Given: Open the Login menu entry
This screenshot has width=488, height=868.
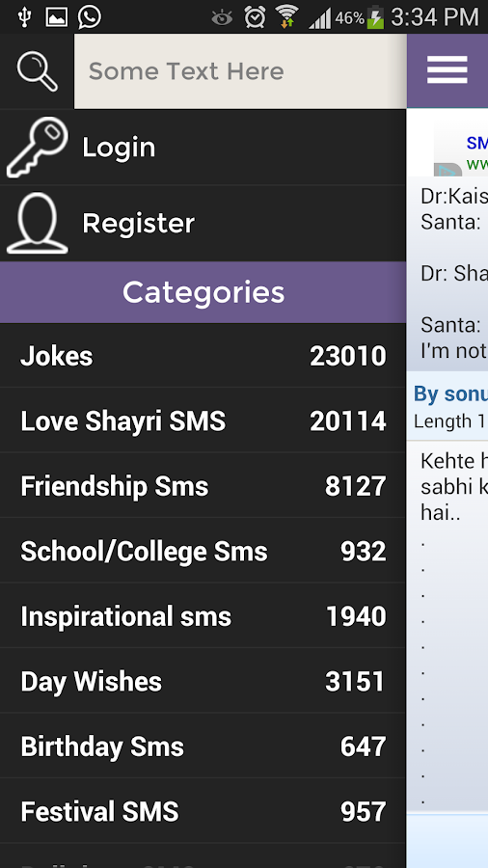Looking at the screenshot, I should (203, 147).
